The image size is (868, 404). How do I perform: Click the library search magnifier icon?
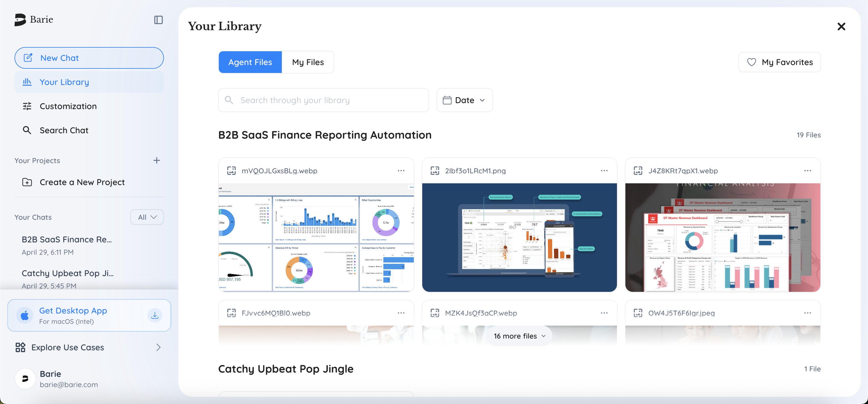click(x=229, y=100)
